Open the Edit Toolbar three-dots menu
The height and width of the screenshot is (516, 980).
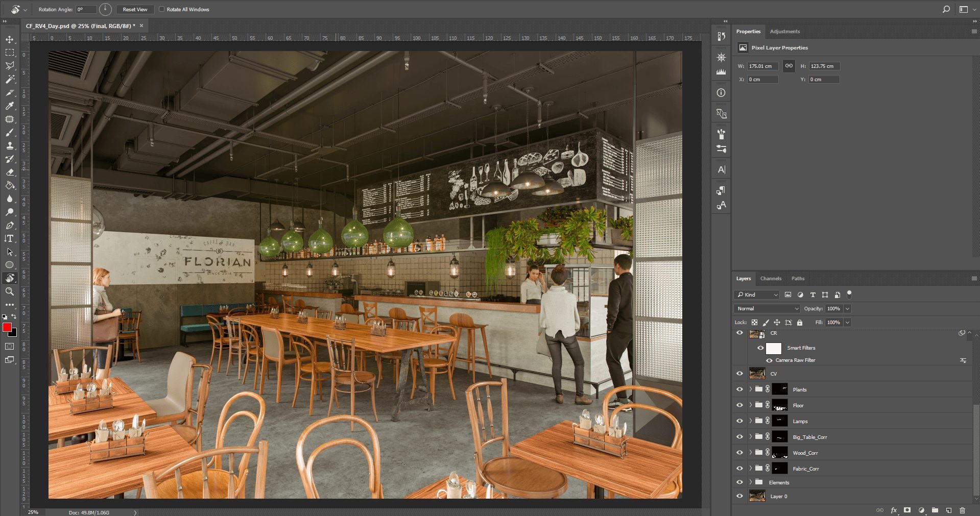(x=10, y=305)
